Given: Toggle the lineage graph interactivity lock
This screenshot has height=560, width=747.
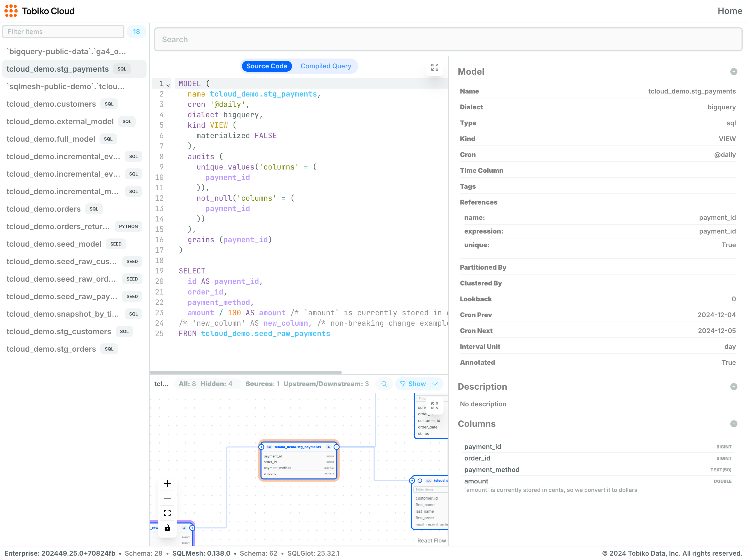Looking at the screenshot, I should tap(167, 528).
